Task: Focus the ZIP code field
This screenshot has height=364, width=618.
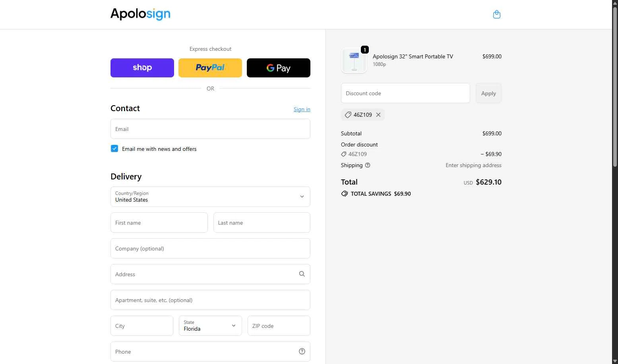Action: pos(279,326)
